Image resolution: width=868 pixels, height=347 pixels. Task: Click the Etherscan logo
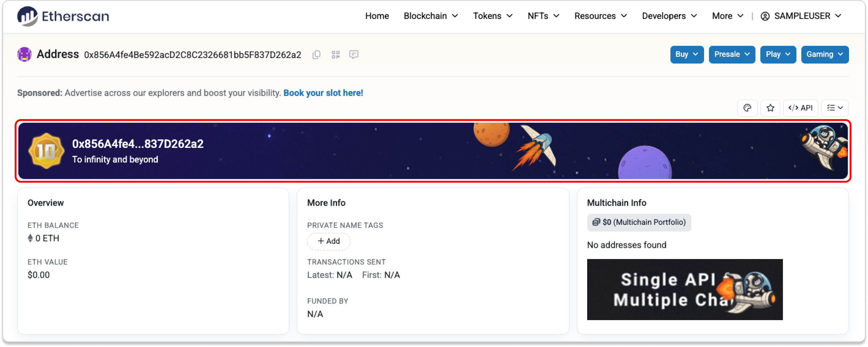(x=63, y=16)
